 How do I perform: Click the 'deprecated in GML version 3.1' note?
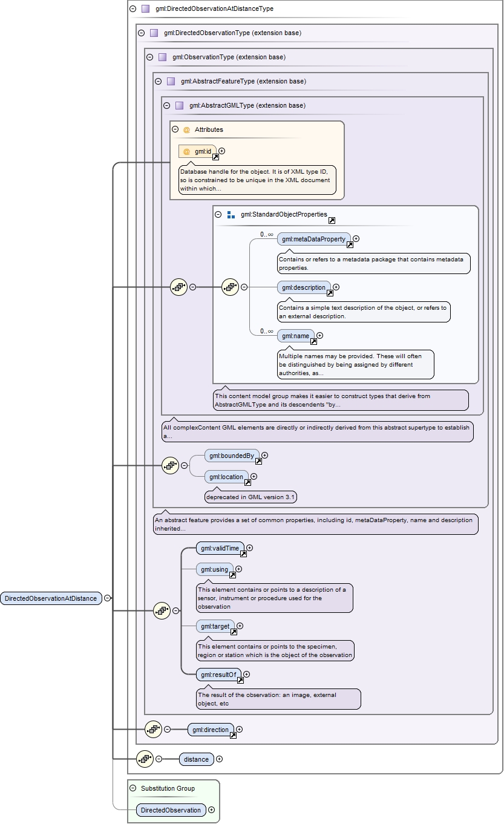click(250, 497)
